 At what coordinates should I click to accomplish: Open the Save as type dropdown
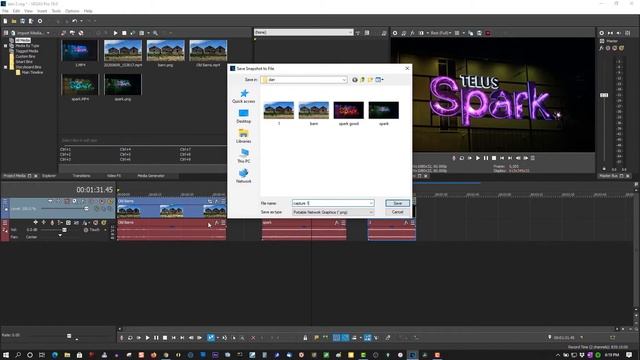click(371, 212)
